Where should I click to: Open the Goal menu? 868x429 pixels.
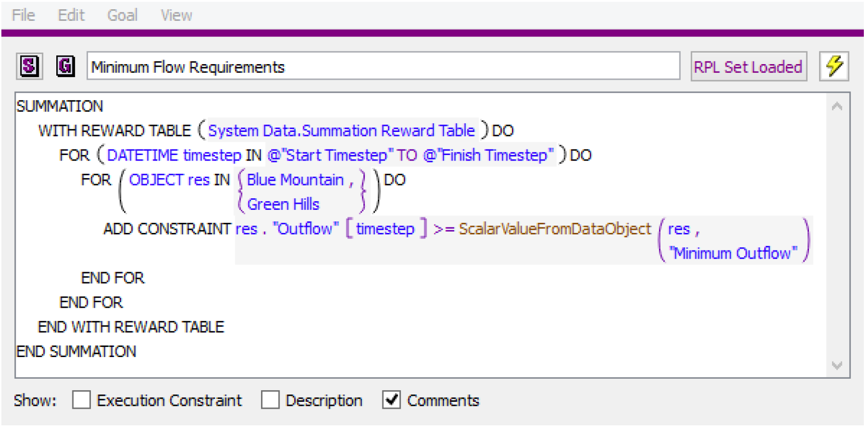tap(122, 15)
